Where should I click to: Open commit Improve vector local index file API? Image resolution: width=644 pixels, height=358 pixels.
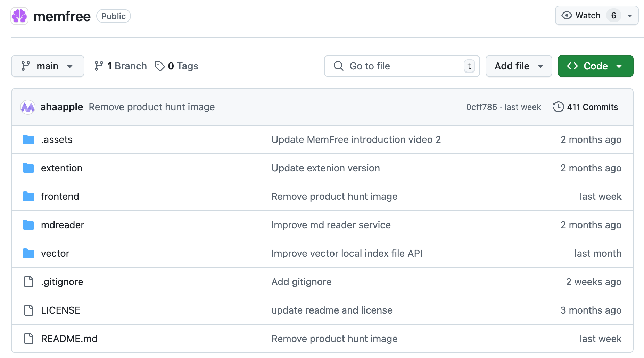click(x=347, y=253)
